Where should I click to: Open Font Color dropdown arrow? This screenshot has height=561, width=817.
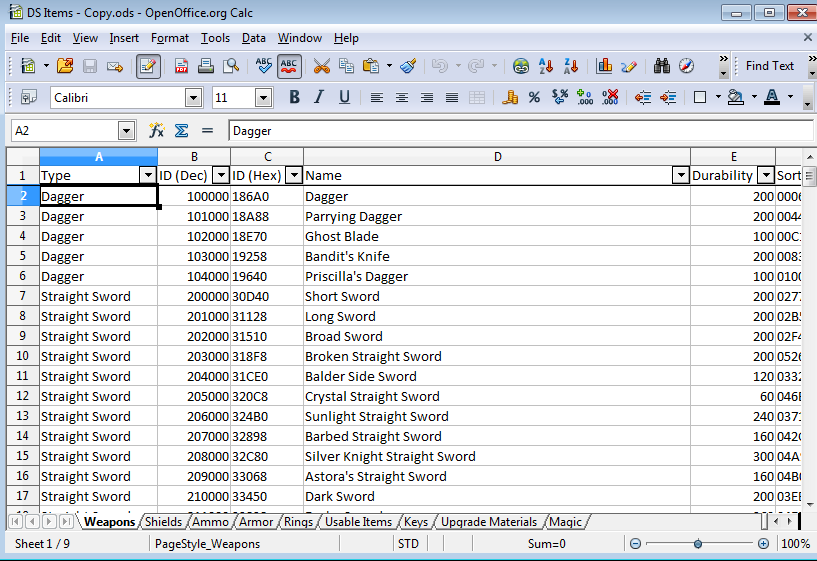pyautogui.click(x=790, y=97)
